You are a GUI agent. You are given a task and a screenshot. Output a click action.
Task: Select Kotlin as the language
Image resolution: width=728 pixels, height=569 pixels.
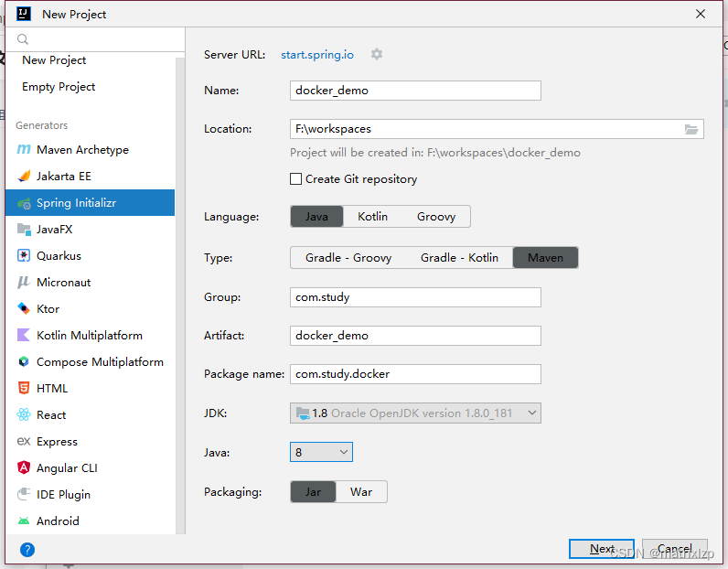click(x=372, y=217)
